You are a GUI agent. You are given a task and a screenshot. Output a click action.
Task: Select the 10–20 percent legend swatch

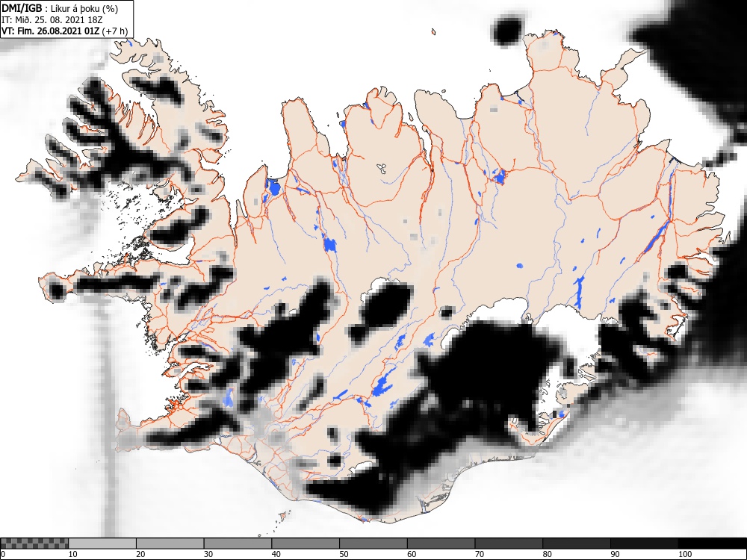102,544
